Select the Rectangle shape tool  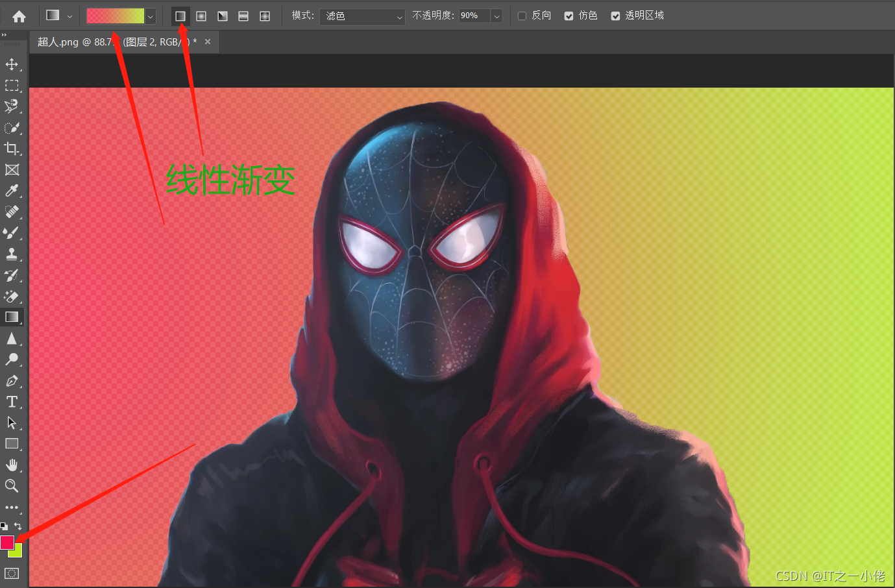coord(12,444)
